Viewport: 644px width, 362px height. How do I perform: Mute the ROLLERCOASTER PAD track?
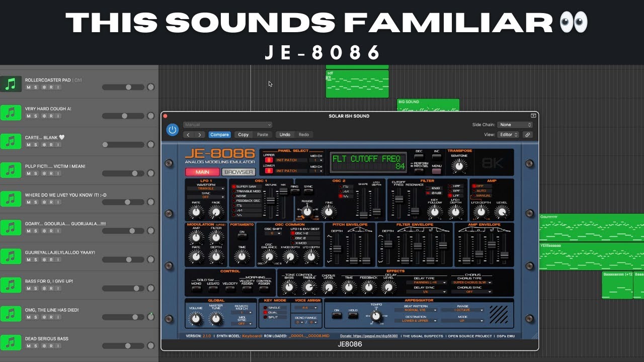coord(29,87)
